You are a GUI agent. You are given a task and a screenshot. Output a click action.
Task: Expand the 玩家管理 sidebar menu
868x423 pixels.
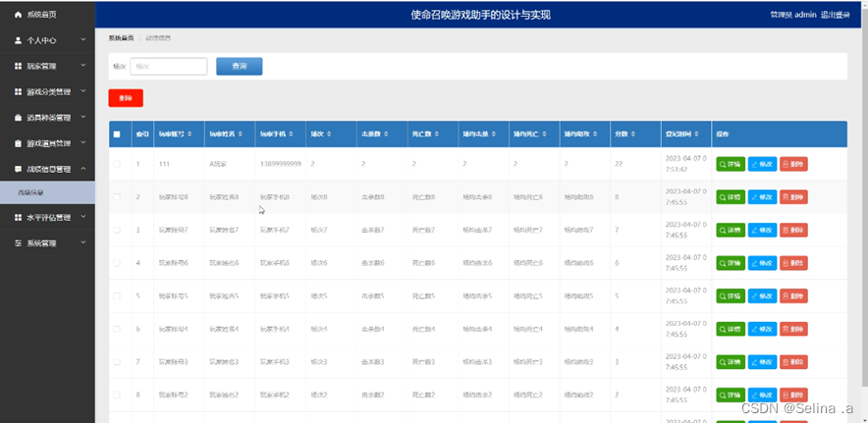[47, 66]
